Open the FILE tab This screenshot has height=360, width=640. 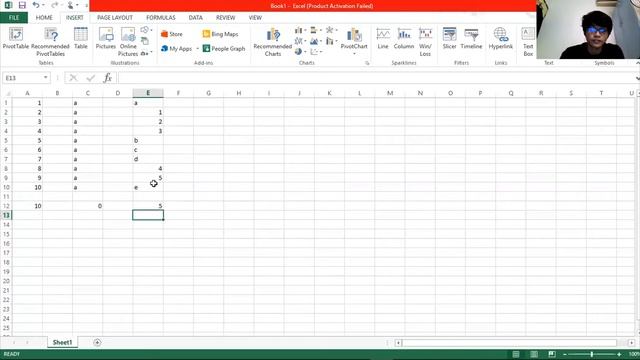(14, 18)
